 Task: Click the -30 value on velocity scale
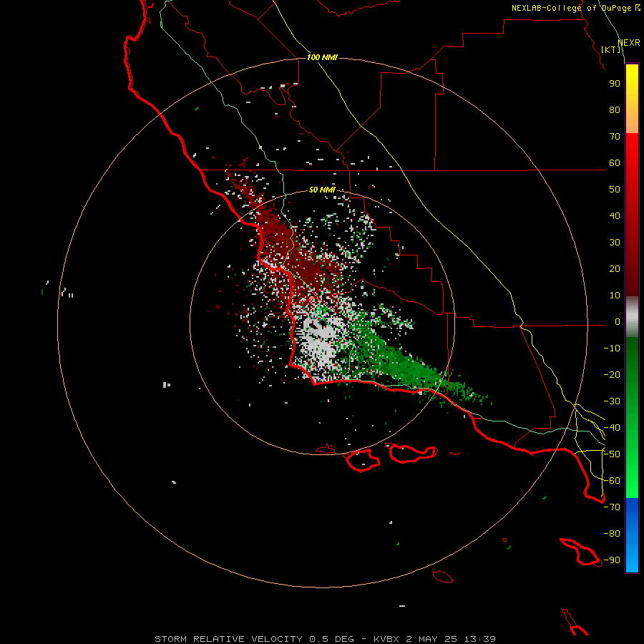tap(612, 401)
